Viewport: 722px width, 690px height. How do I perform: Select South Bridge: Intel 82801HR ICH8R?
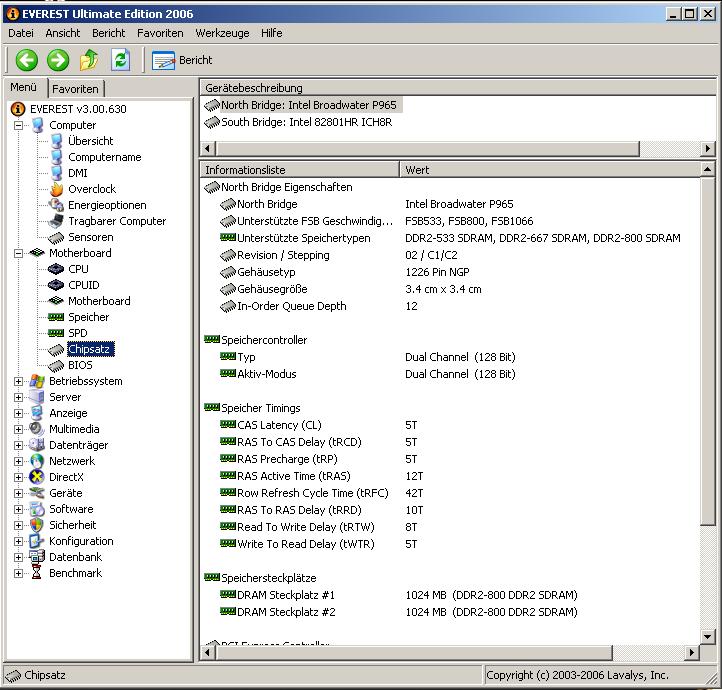click(298, 122)
